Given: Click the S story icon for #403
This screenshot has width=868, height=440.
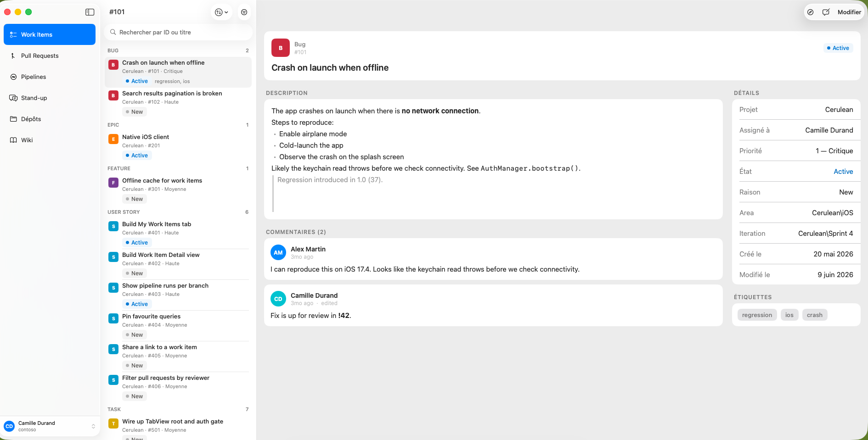Looking at the screenshot, I should pyautogui.click(x=113, y=288).
